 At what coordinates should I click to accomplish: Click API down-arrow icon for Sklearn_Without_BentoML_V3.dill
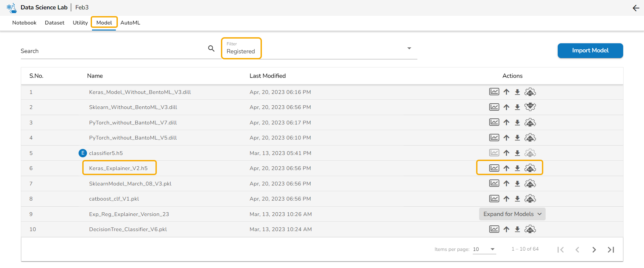pos(530,107)
